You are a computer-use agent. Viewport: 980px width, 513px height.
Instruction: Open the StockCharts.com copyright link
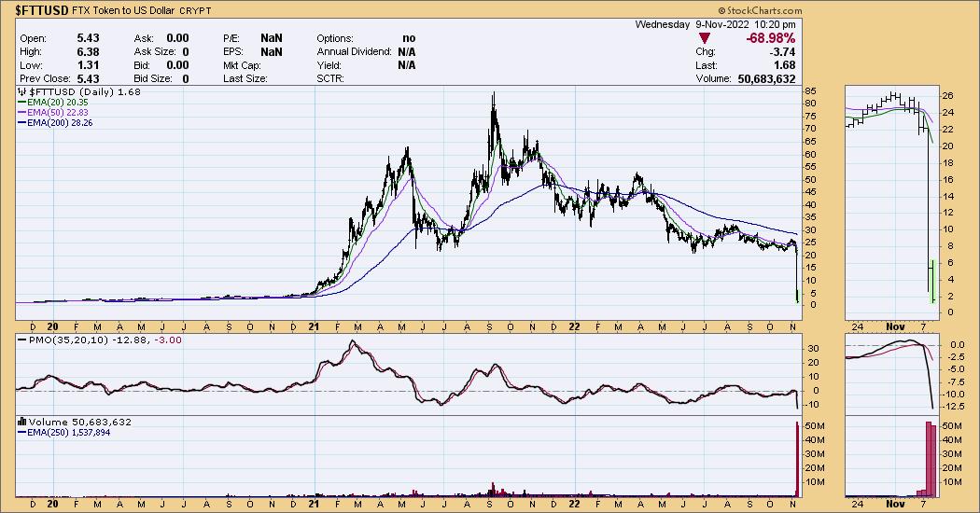point(760,10)
